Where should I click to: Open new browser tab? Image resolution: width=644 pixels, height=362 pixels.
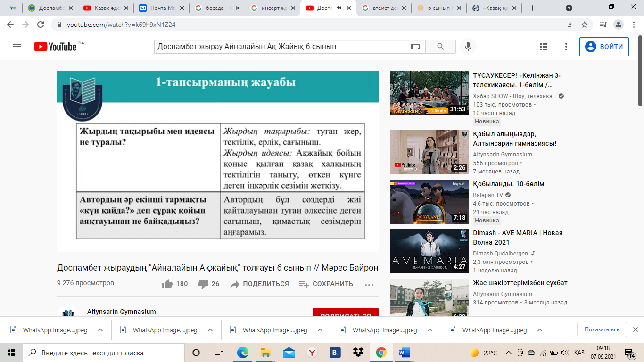pyautogui.click(x=532, y=8)
